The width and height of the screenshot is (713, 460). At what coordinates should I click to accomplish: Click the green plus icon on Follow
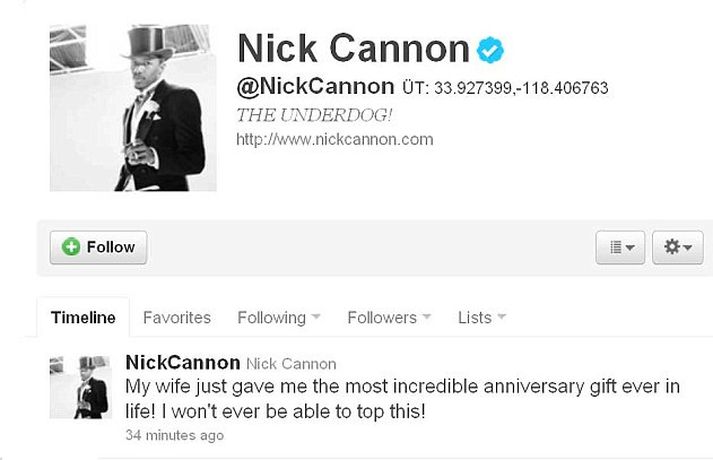click(71, 247)
